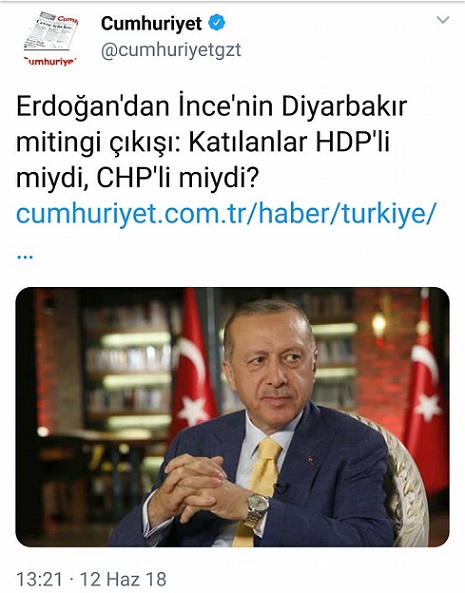Click the word Diyarbakır in the tweet
This screenshot has height=593, width=465.
pos(344,107)
